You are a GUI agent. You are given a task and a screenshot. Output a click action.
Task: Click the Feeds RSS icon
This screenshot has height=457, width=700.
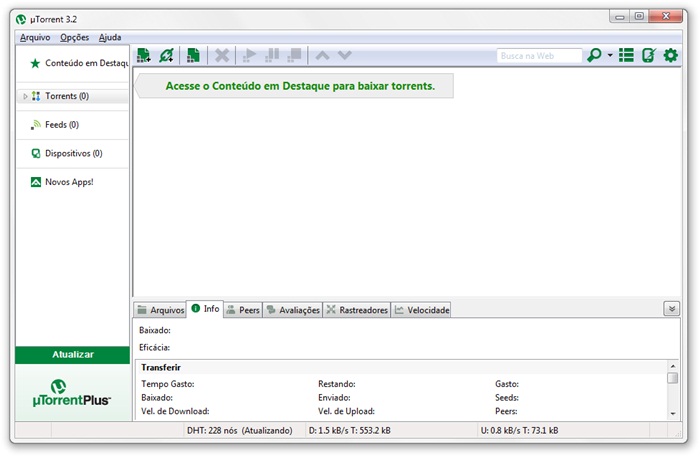click(36, 125)
